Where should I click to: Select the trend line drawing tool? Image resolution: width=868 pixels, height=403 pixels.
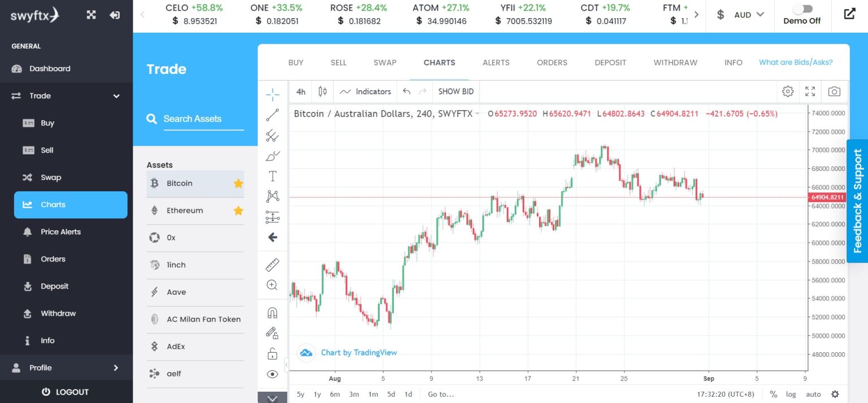coord(272,115)
